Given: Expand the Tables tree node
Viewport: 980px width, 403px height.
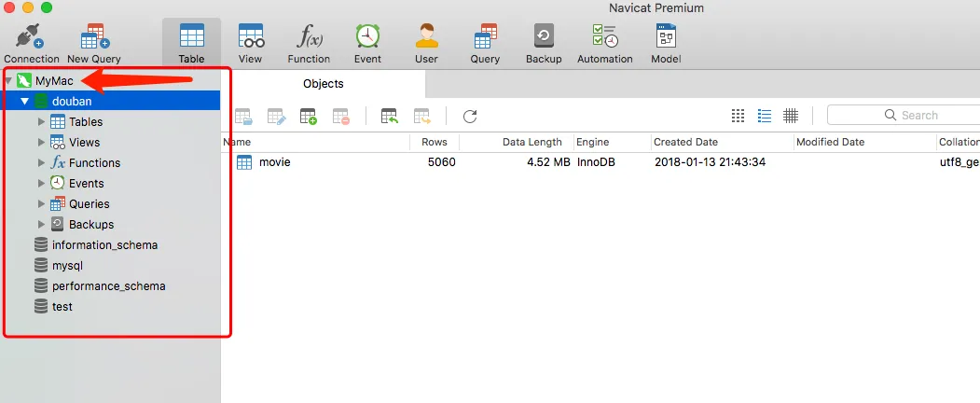Looking at the screenshot, I should [x=41, y=121].
